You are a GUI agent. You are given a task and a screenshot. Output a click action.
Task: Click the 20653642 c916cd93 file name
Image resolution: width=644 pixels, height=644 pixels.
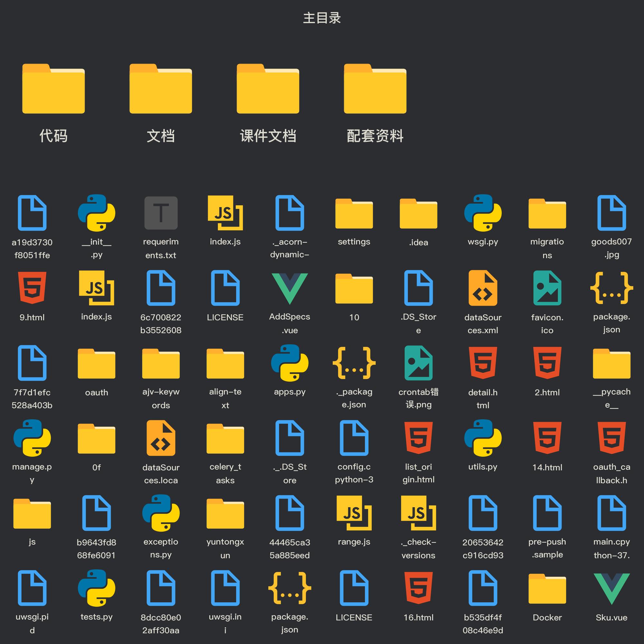(483, 549)
